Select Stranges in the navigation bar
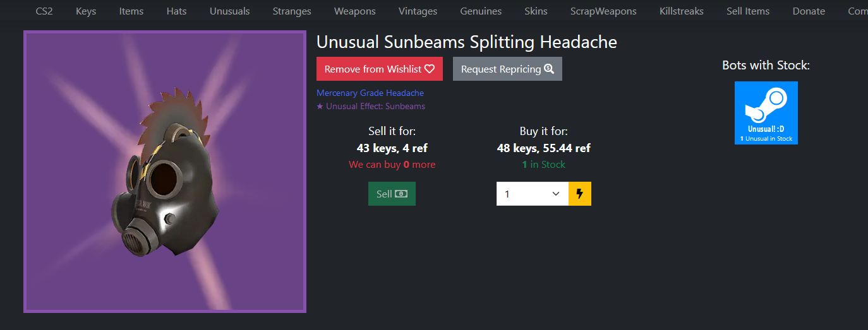The width and height of the screenshot is (868, 330). 292,11
